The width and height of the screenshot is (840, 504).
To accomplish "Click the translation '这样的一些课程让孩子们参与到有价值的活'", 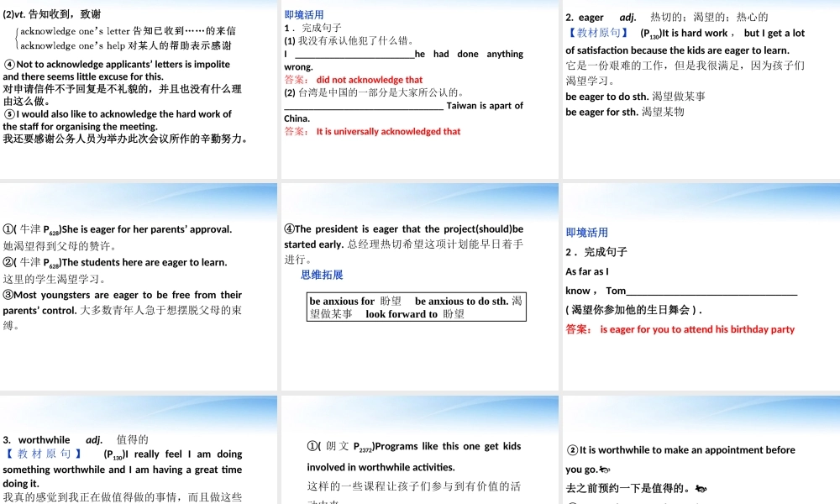I will pos(413,486).
